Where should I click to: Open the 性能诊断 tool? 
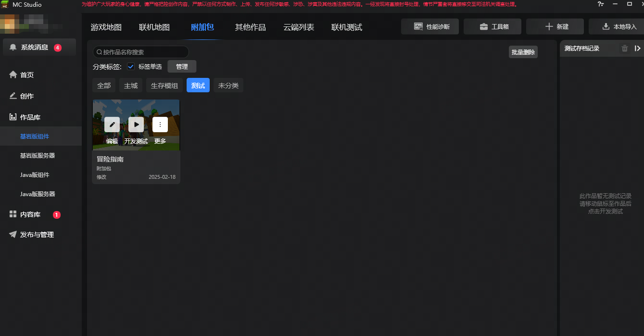coord(430,27)
